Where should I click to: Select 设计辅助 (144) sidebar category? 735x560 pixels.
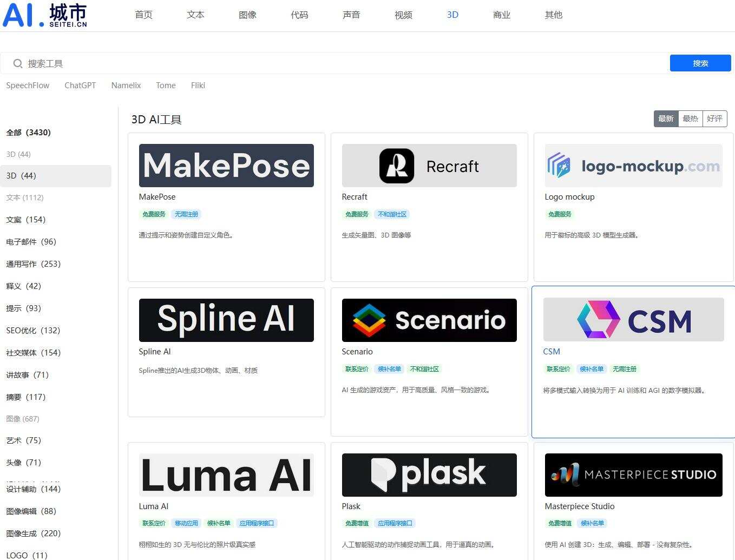point(33,489)
